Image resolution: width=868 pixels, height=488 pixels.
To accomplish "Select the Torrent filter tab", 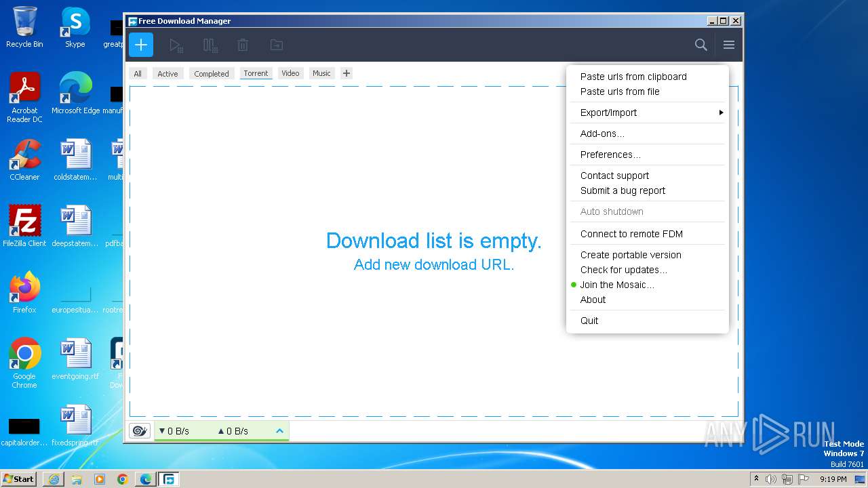I will click(x=256, y=73).
